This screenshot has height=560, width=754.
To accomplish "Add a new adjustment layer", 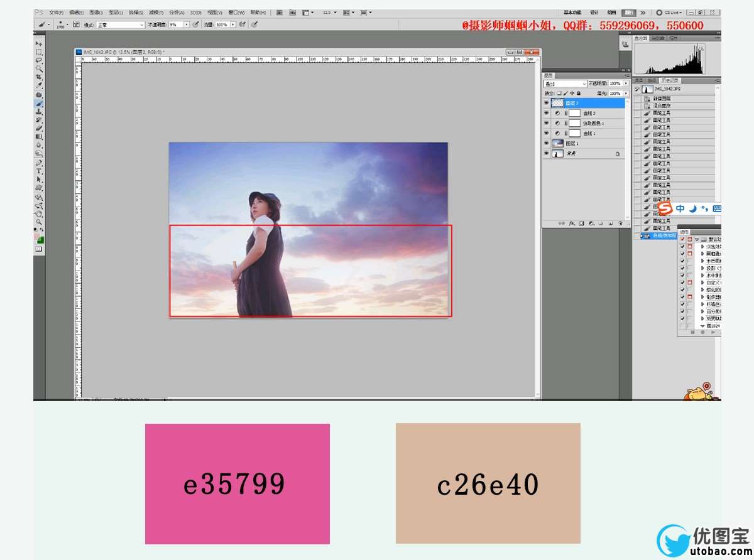I will point(591,223).
